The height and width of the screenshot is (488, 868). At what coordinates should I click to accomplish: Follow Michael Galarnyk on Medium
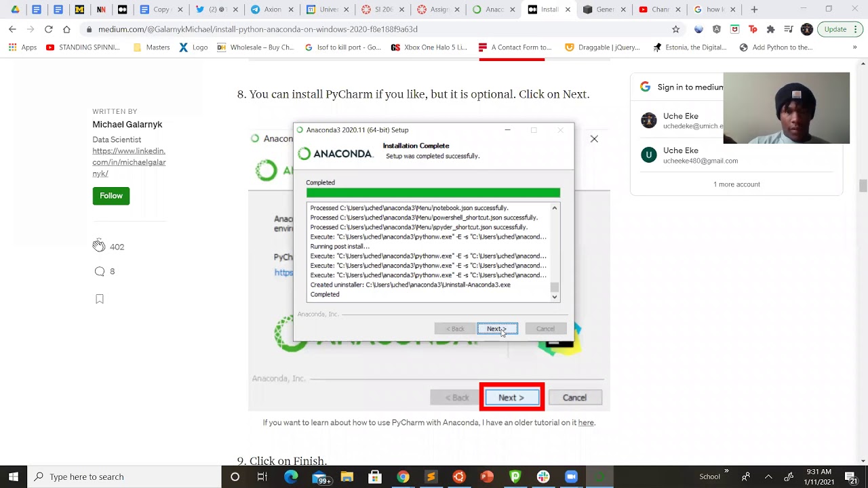111,196
